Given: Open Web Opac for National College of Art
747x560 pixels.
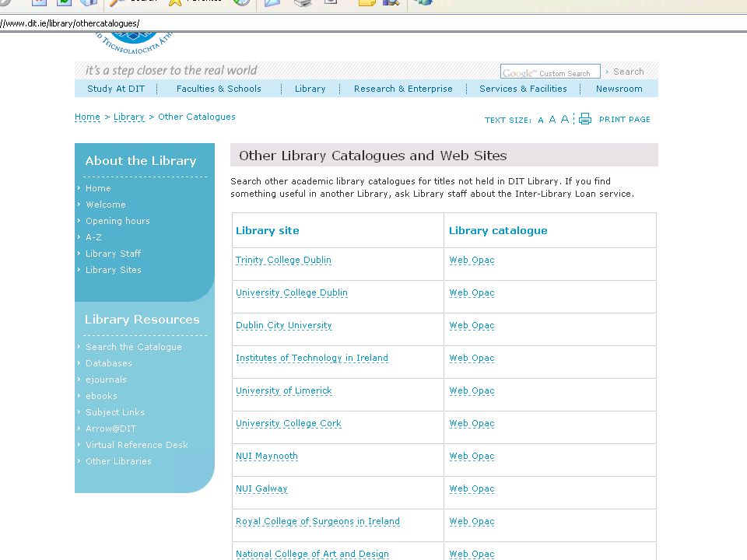Looking at the screenshot, I should coord(472,554).
